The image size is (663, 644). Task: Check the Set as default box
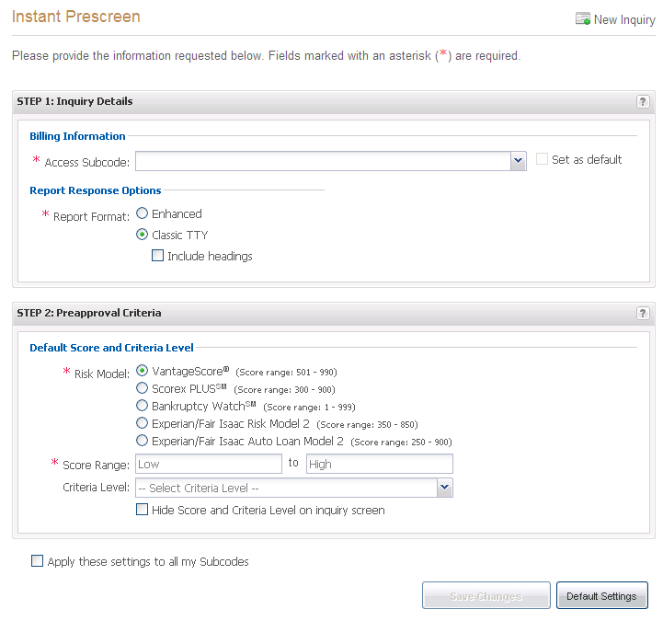point(543,159)
